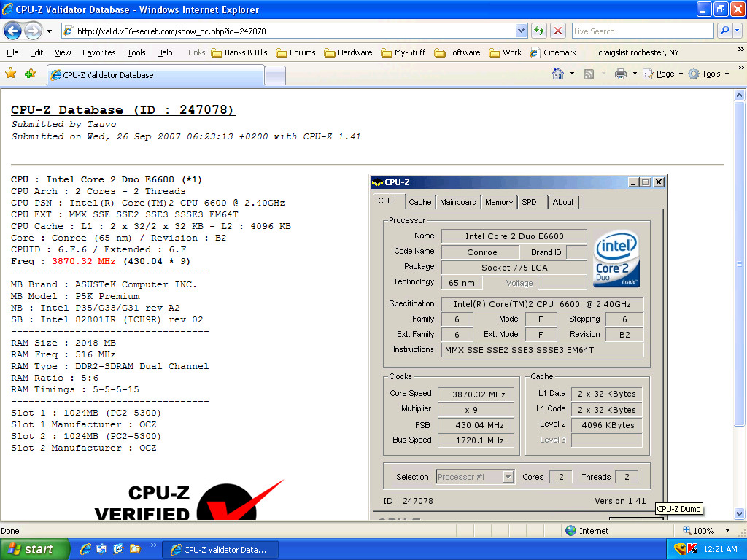Image resolution: width=747 pixels, height=560 pixels.
Task: Open Favorites Center star icon
Action: [x=10, y=74]
